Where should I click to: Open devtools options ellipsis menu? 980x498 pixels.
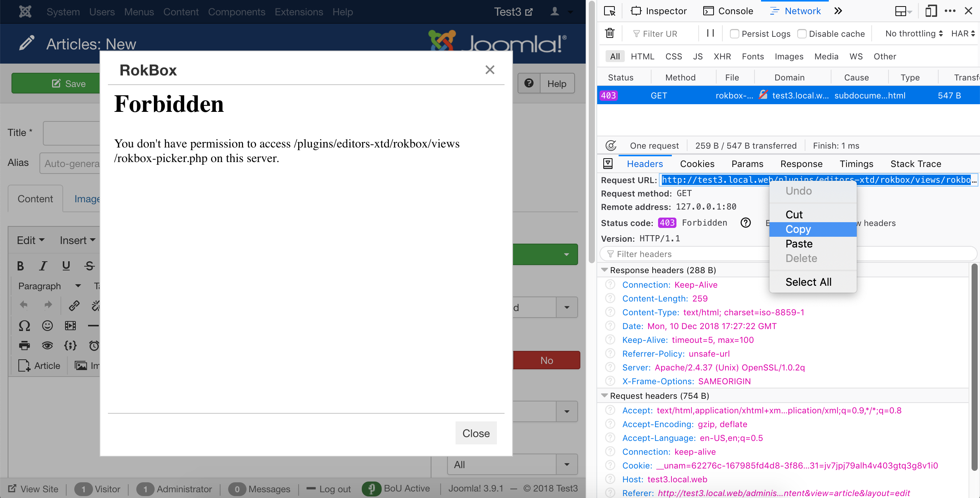coord(950,11)
